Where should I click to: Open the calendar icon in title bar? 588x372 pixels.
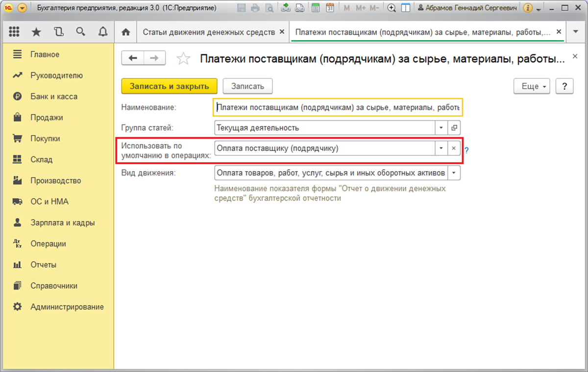coord(330,8)
